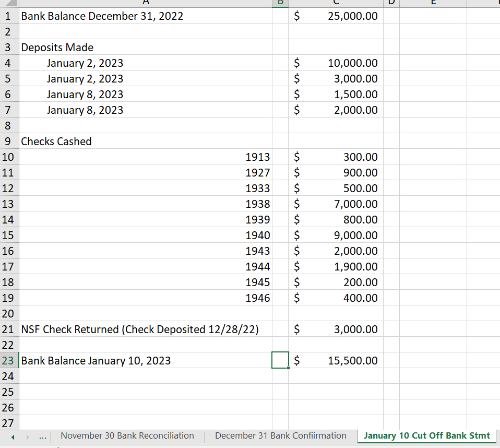
Task: Click the 'NSF Check Returned' description cell
Action: coord(146,329)
